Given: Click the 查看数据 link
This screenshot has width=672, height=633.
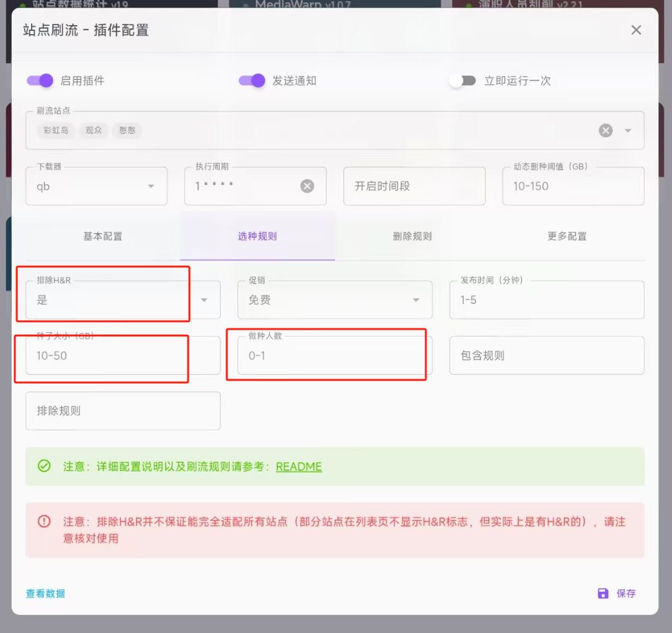Looking at the screenshot, I should point(45,594).
